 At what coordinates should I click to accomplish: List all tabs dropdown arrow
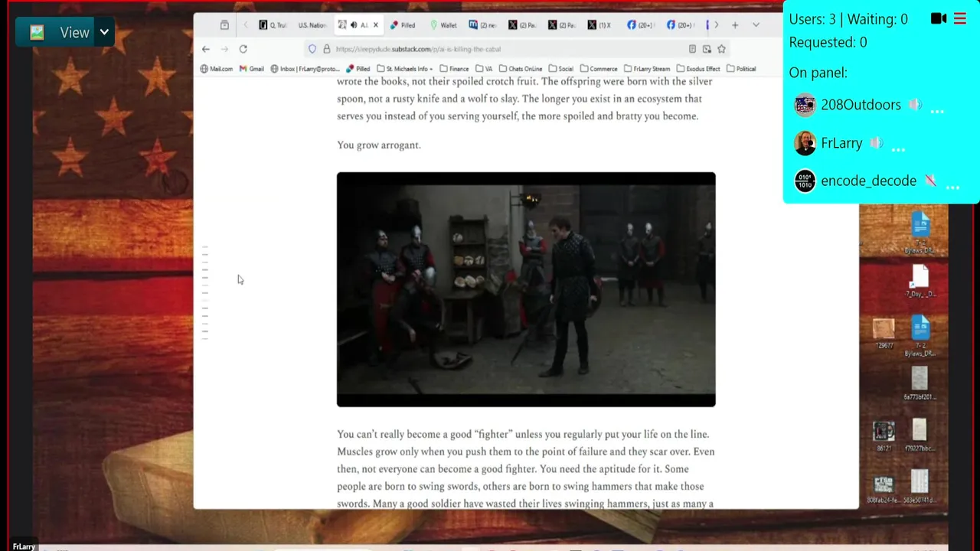tap(756, 25)
